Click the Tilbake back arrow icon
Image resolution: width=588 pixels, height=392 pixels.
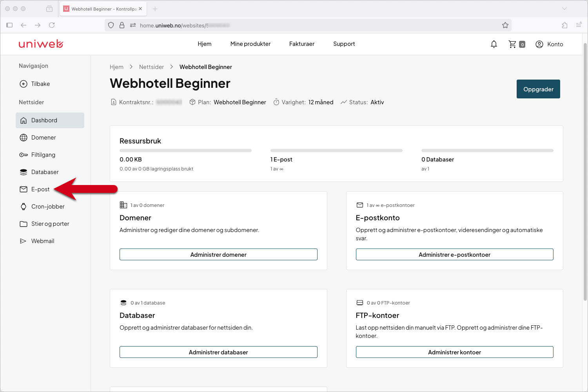[24, 84]
